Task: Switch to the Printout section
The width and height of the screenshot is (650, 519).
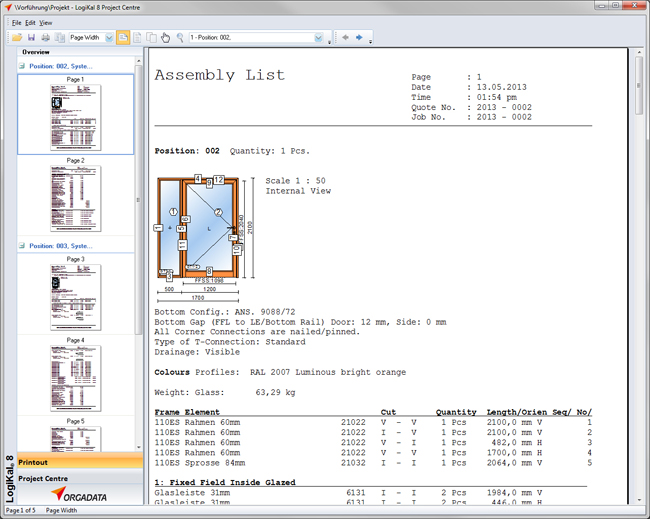Action: click(x=80, y=462)
